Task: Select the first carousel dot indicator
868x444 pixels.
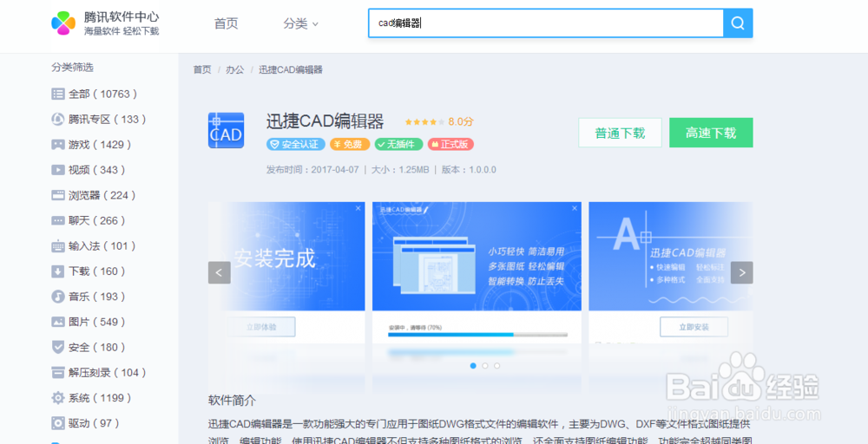Action: [x=473, y=365]
